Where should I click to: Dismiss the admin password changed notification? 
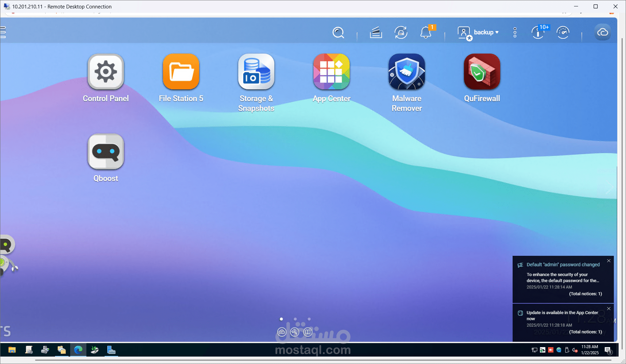tap(609, 261)
